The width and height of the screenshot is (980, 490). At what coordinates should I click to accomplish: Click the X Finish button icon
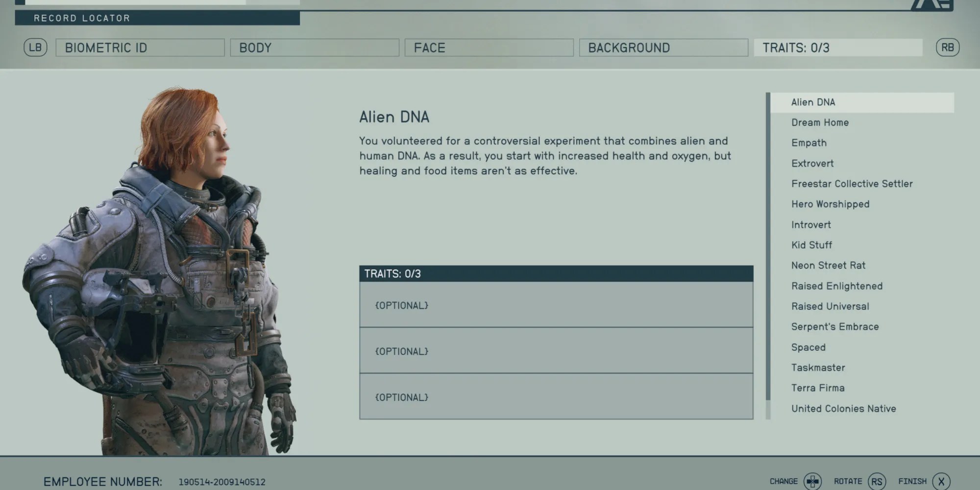(x=941, y=481)
